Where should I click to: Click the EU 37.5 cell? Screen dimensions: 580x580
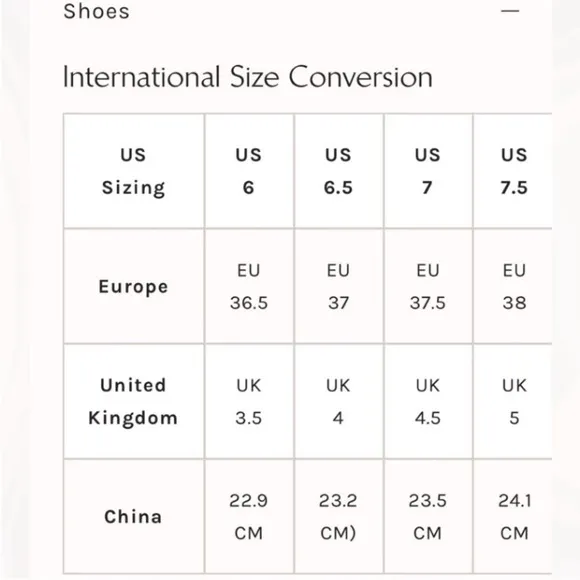(428, 287)
